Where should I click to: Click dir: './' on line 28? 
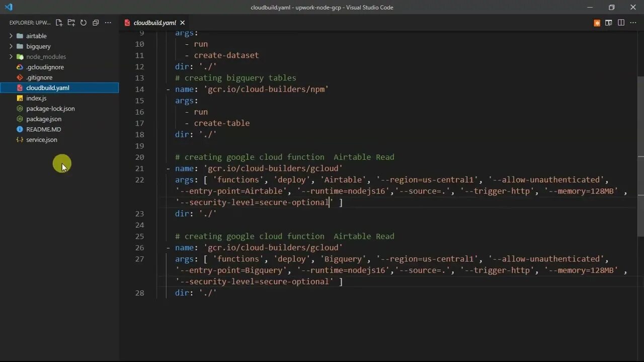[196, 293]
